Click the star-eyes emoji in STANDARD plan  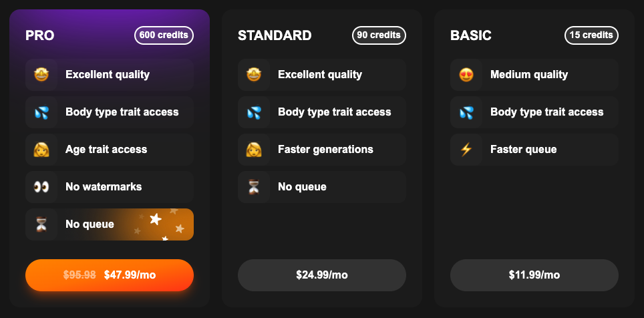(254, 75)
